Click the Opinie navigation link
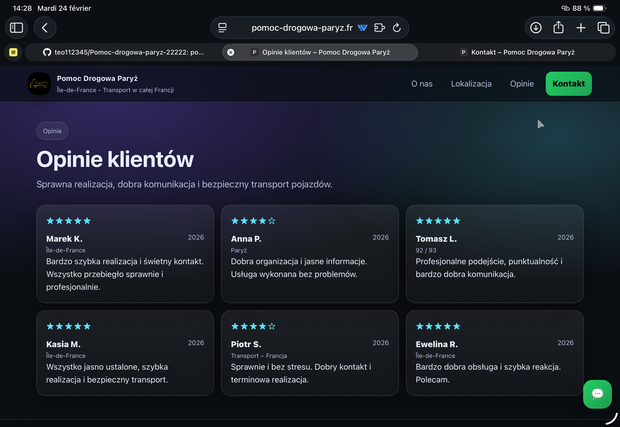The height and width of the screenshot is (427, 620). pos(522,84)
